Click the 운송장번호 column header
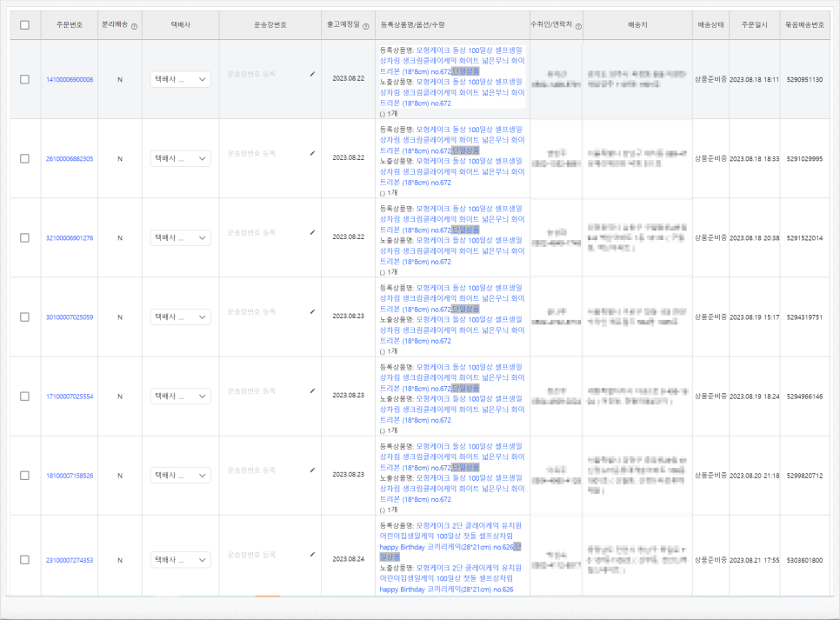Viewport: 840px width, 620px height. [270, 25]
